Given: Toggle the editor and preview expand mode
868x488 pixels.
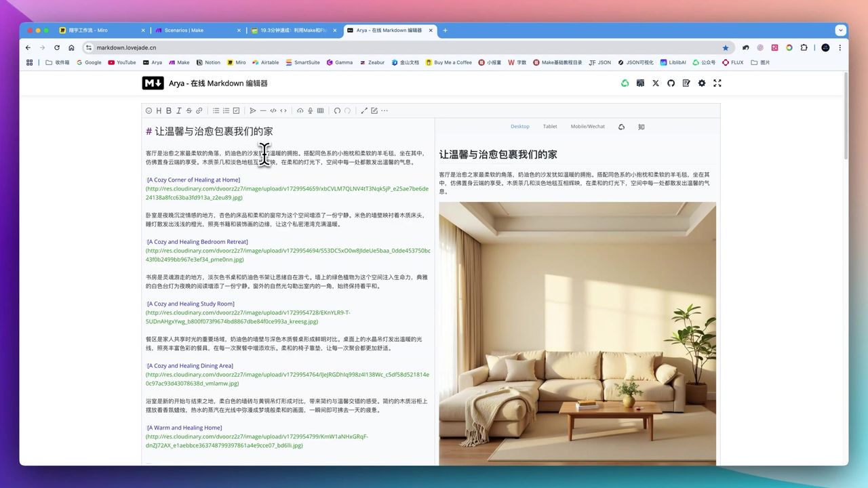Looking at the screenshot, I should coord(364,110).
